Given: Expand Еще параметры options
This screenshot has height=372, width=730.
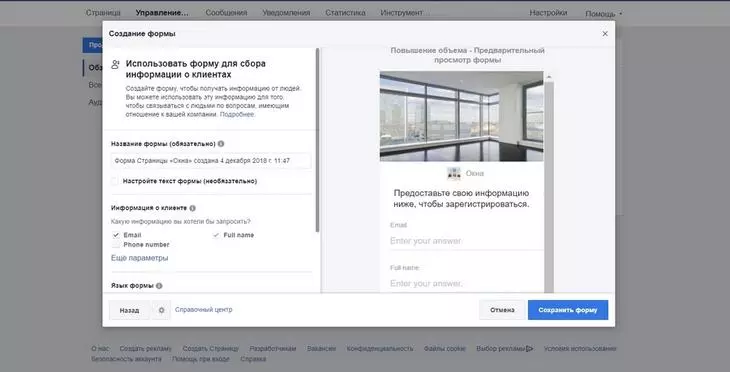Looking at the screenshot, I should tap(139, 258).
